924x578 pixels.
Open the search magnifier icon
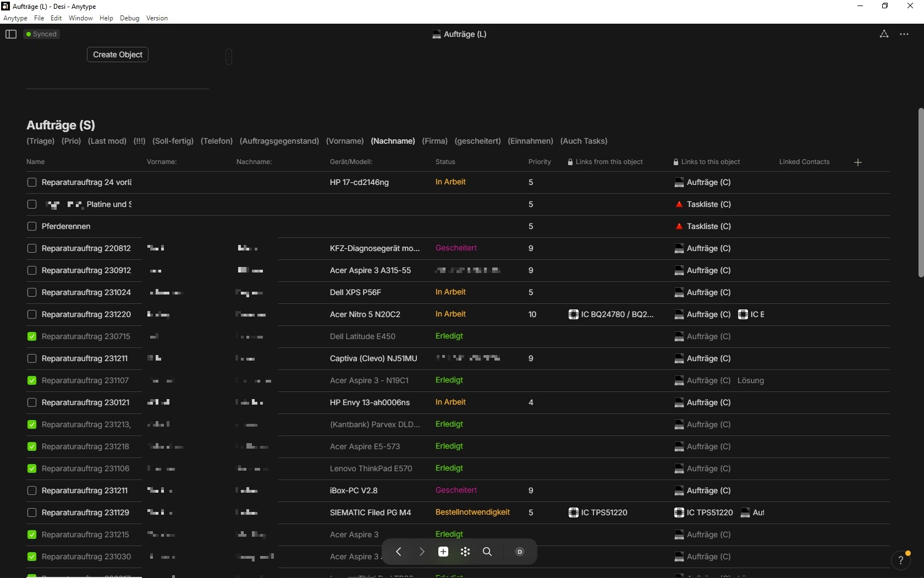[487, 552]
